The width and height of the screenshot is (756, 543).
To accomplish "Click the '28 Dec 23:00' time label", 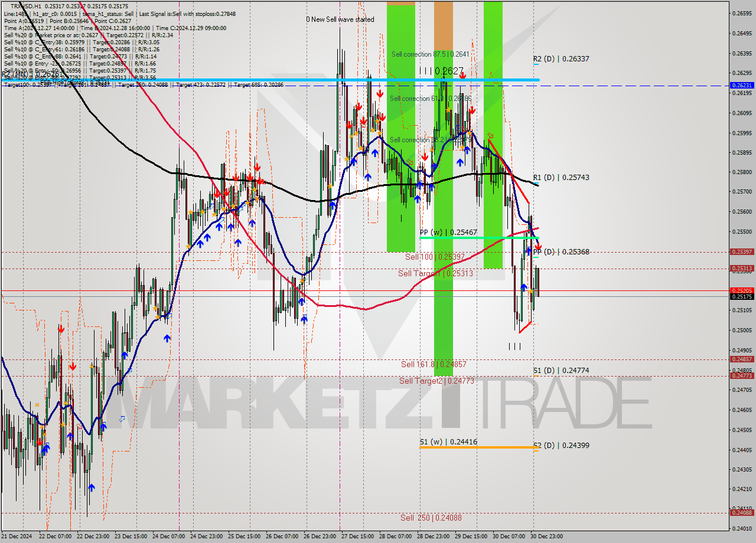I will click(x=434, y=537).
